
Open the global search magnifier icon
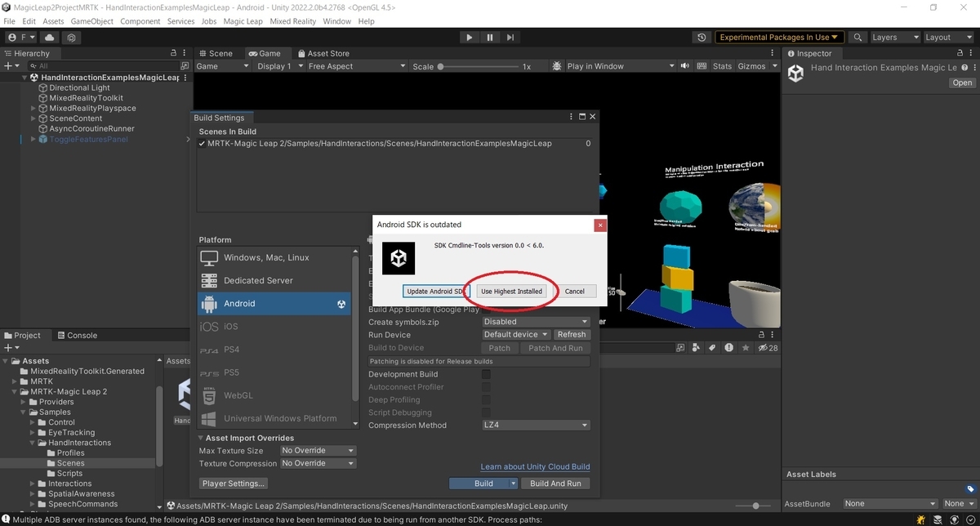(857, 38)
